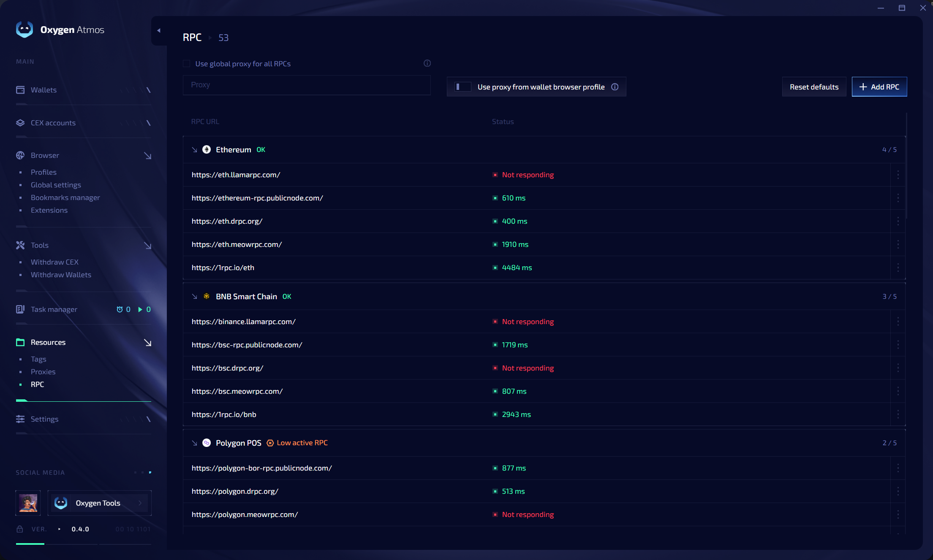The image size is (933, 560).
Task: Open Proxies under Resources
Action: 43,372
